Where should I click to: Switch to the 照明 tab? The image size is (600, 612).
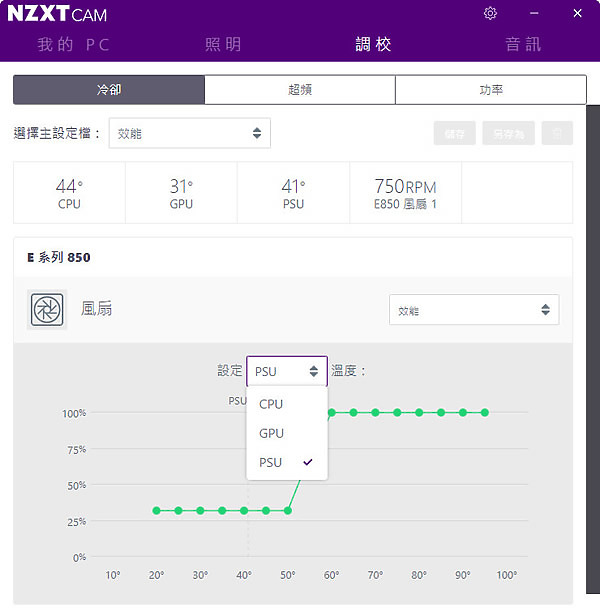pyautogui.click(x=223, y=44)
